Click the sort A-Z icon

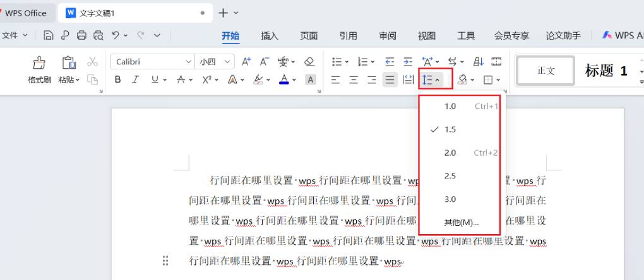479,62
